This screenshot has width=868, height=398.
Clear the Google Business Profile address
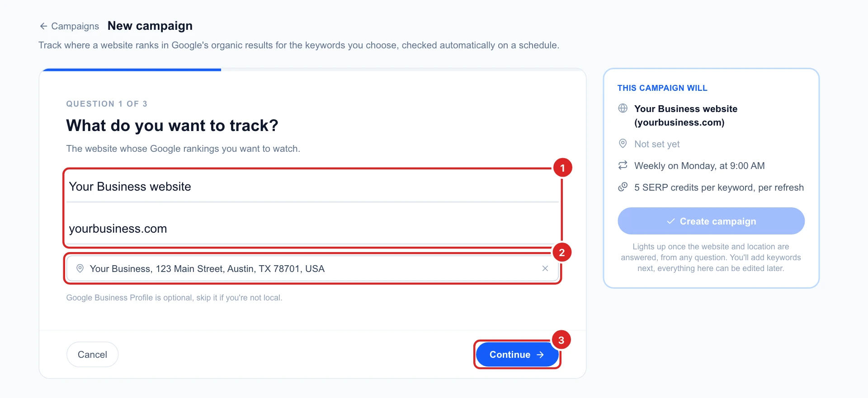(x=545, y=268)
